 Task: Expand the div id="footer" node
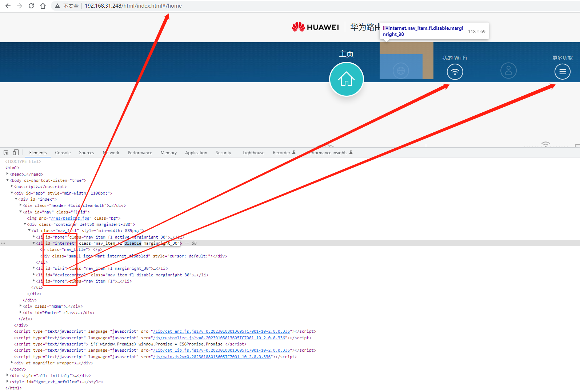click(x=21, y=312)
